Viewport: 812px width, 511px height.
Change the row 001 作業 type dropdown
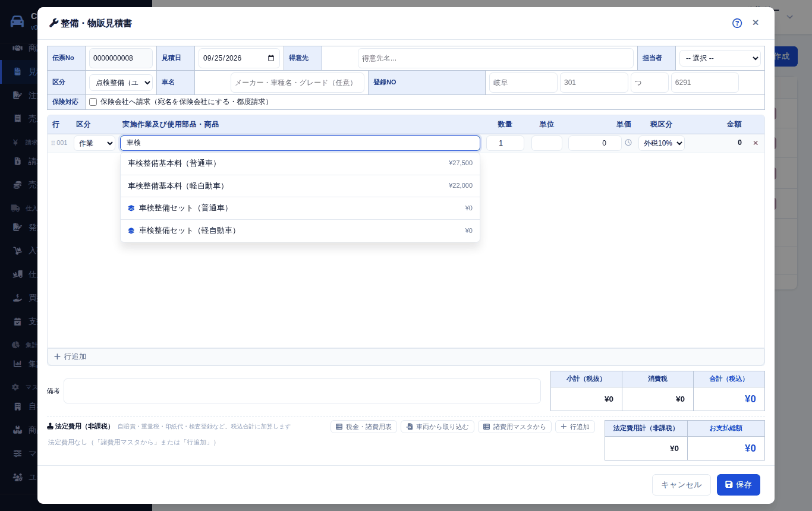click(x=95, y=143)
